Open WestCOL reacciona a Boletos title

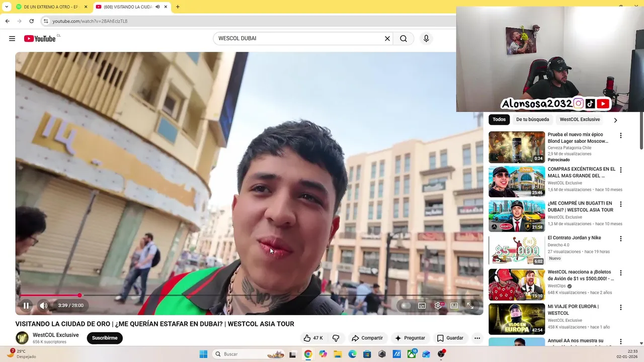pyautogui.click(x=581, y=276)
